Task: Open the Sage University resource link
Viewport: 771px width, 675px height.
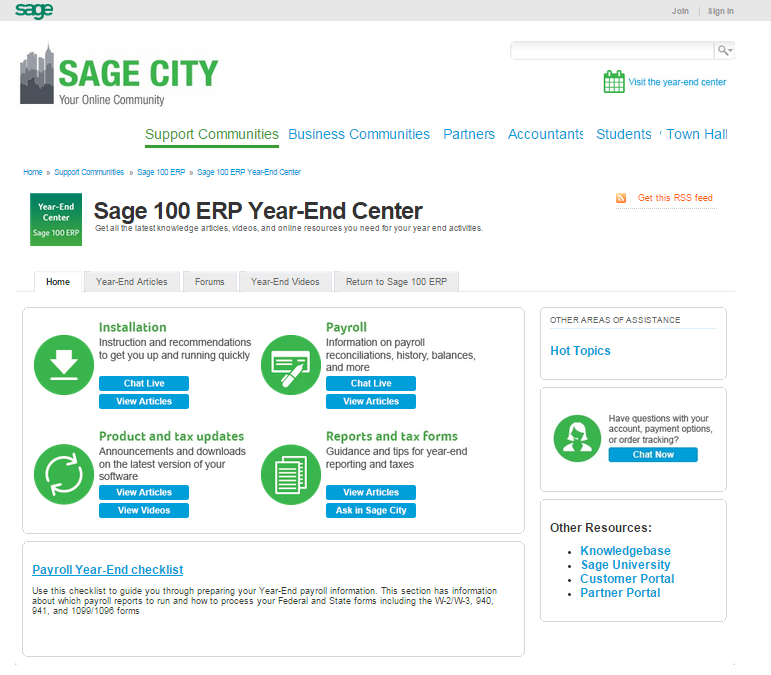Action: click(x=625, y=564)
